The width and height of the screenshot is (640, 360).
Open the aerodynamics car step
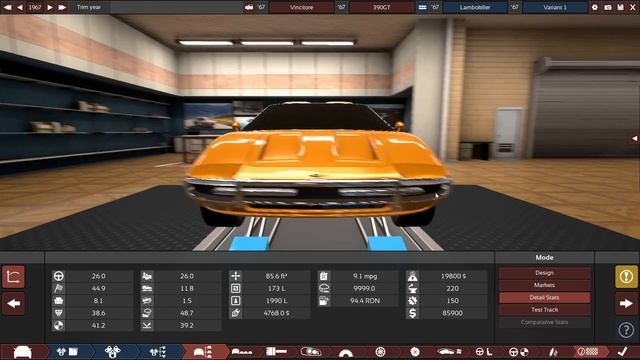point(449,351)
